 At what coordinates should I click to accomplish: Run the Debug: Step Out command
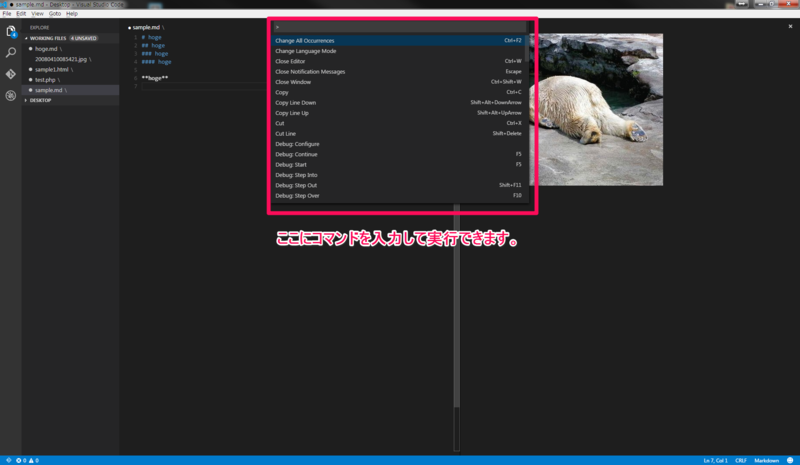click(398, 185)
